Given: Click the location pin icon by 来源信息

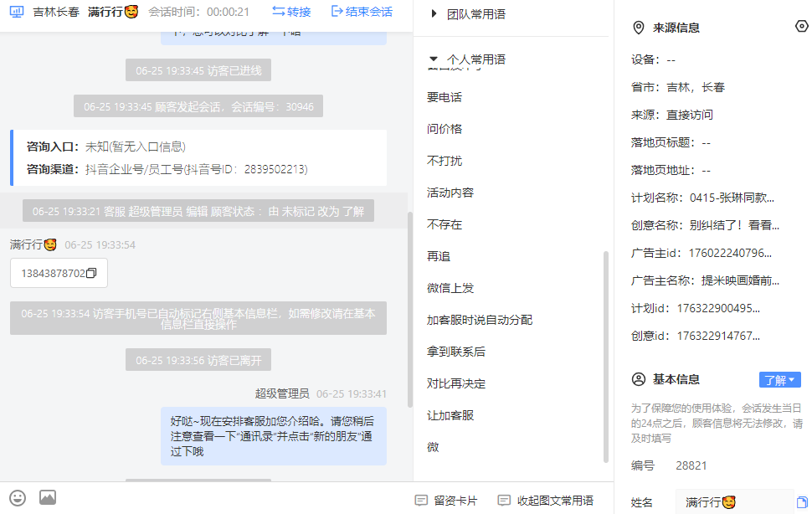Looking at the screenshot, I should tap(639, 28).
